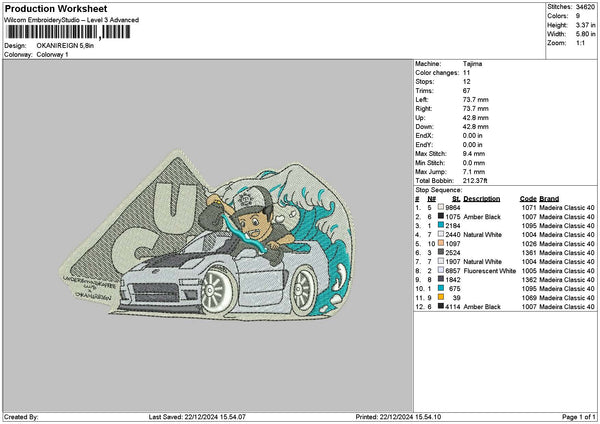Select thread code '1069' in stop 11
The height and width of the screenshot is (424, 600).
[529, 298]
